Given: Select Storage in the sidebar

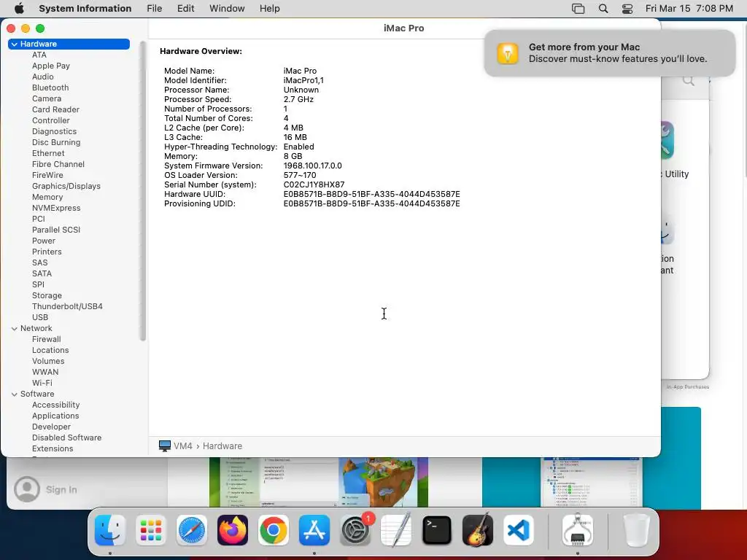Looking at the screenshot, I should 47,296.
